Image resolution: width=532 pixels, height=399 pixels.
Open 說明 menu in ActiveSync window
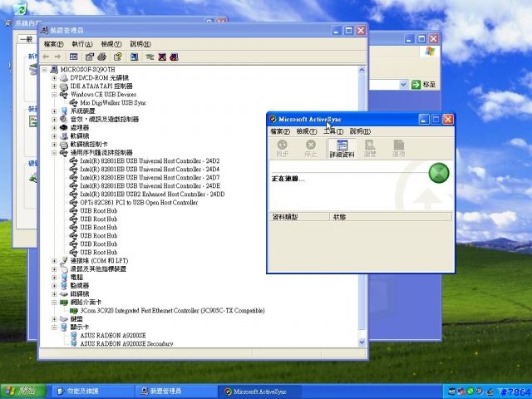point(360,131)
